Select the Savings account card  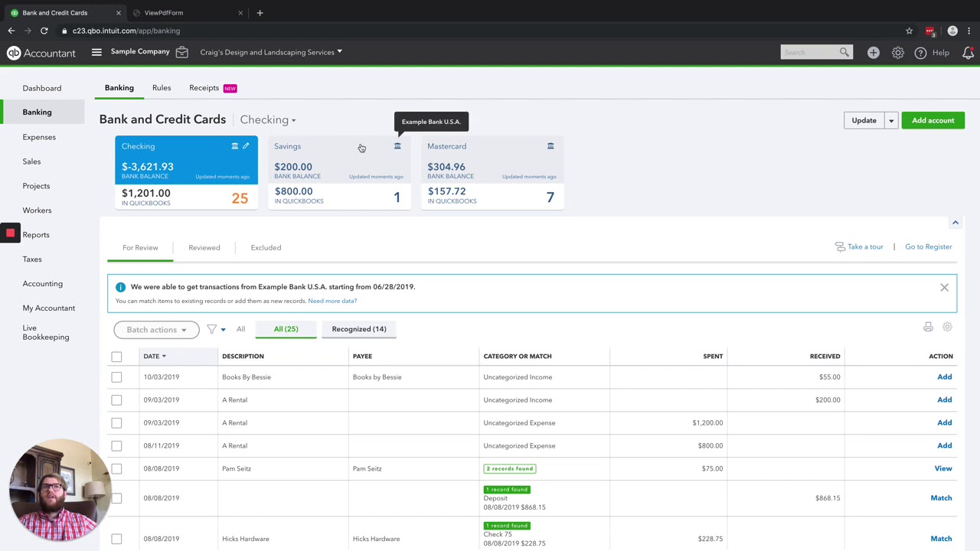(339, 172)
